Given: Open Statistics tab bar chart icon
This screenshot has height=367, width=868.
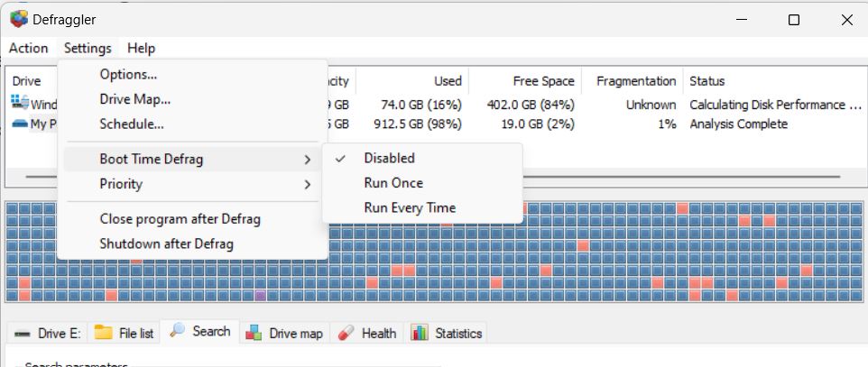Looking at the screenshot, I should [x=420, y=333].
